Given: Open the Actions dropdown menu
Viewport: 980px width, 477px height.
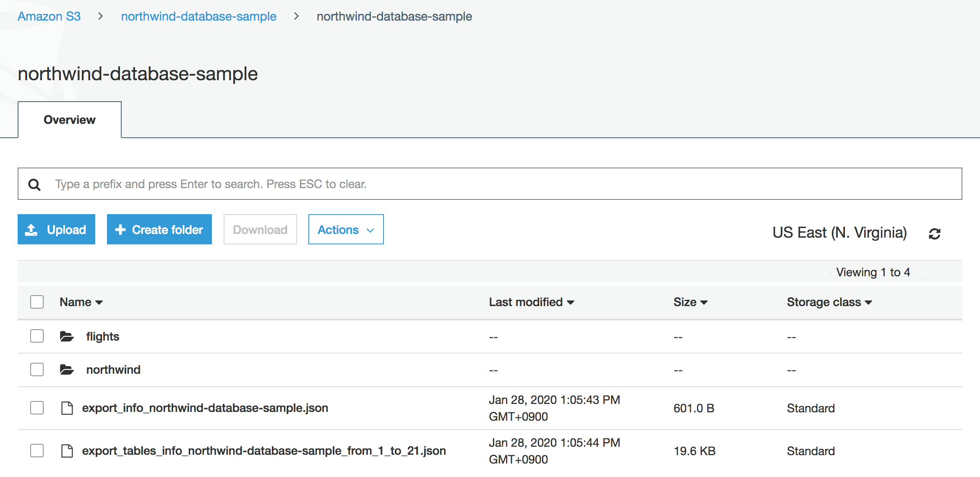Looking at the screenshot, I should 346,230.
